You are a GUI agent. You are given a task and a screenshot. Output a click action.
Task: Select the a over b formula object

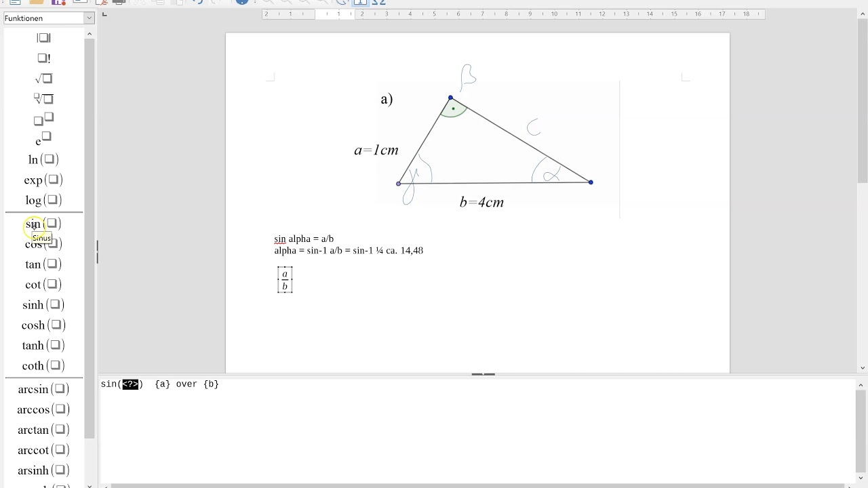coord(285,280)
